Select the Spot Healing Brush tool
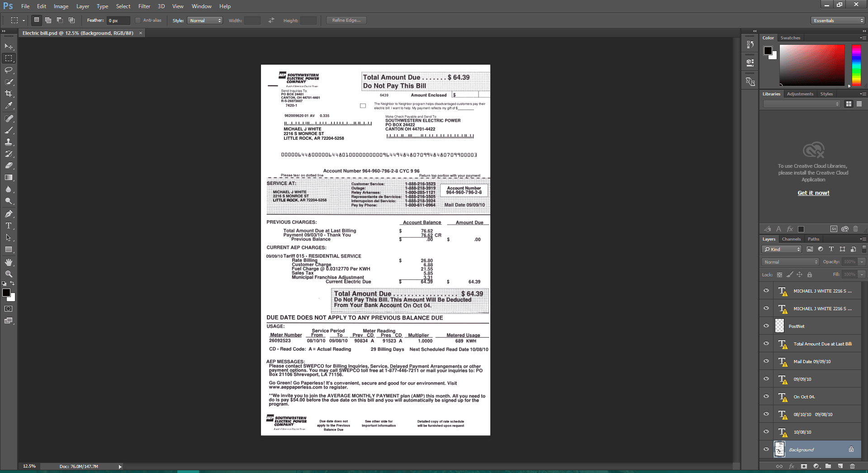The height and width of the screenshot is (473, 868). point(9,118)
